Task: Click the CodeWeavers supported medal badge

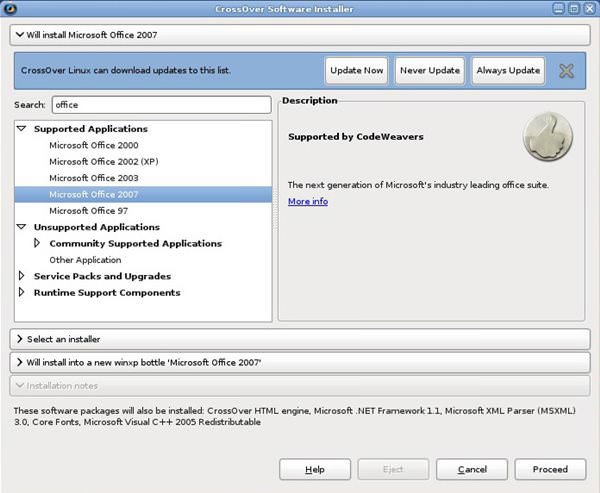Action: pyautogui.click(x=548, y=136)
